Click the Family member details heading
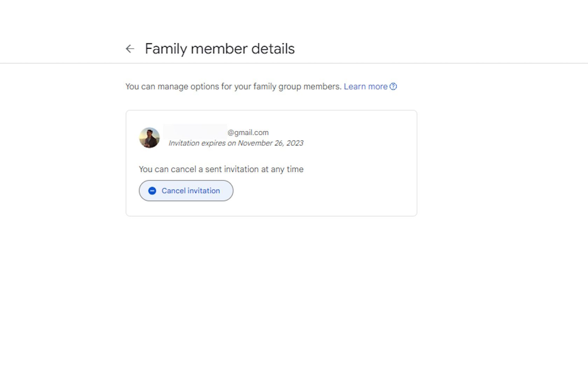 (x=220, y=49)
